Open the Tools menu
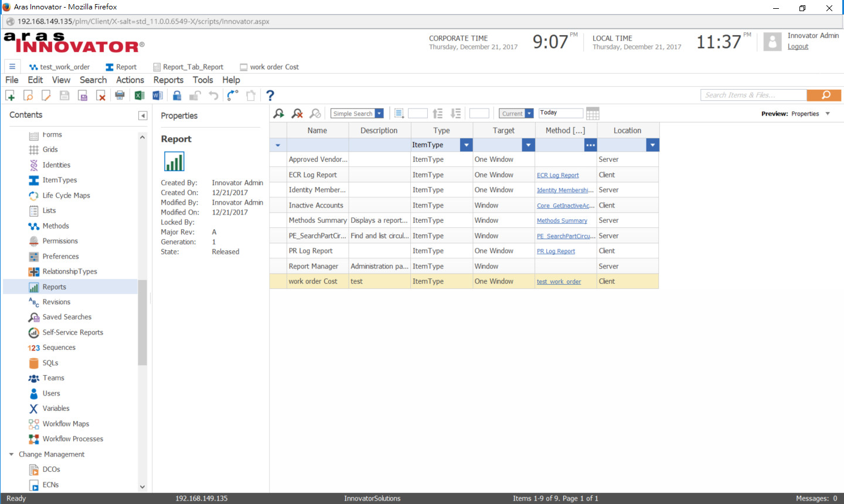 [203, 80]
